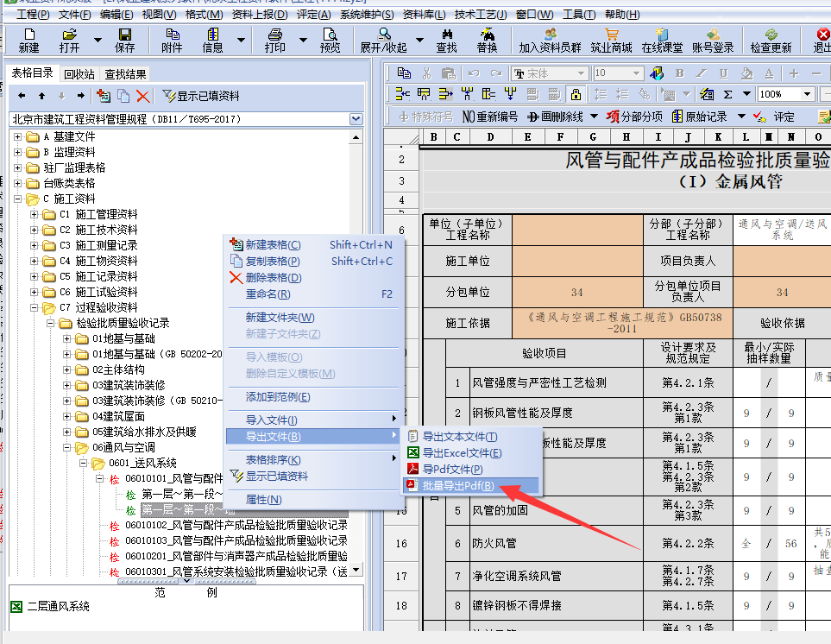
Task: Select 新建表格(C) in context menu
Action: click(x=313, y=245)
